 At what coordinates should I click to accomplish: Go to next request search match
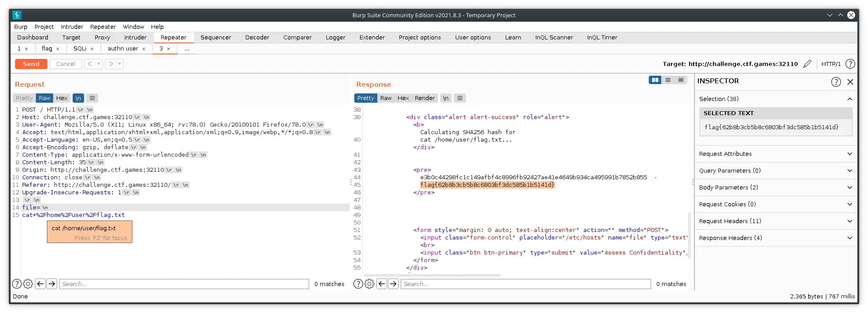point(52,284)
